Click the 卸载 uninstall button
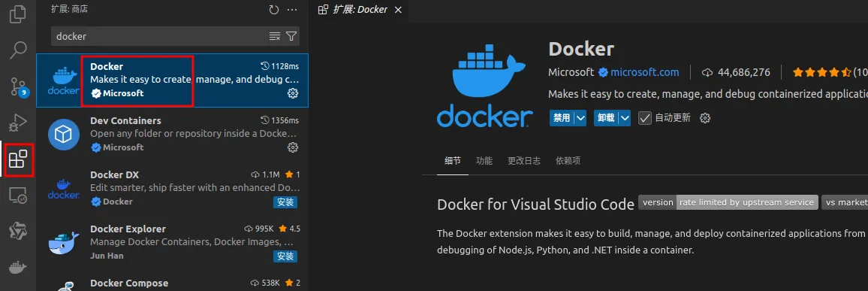Image resolution: width=868 pixels, height=291 pixels. click(606, 117)
